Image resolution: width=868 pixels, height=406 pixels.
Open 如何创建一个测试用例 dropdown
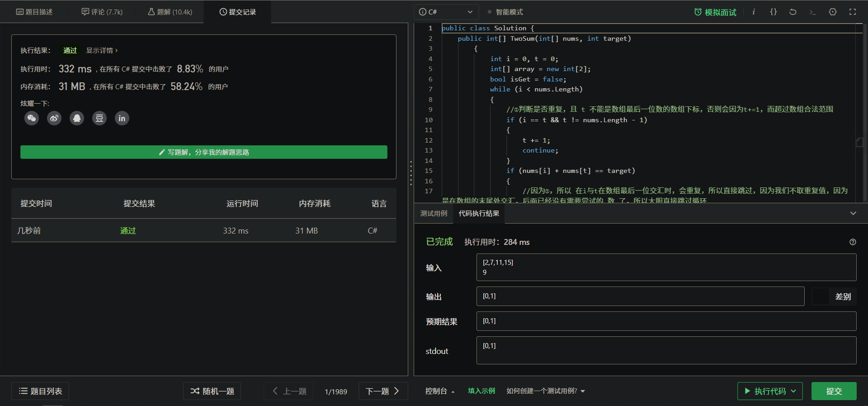[x=546, y=391]
